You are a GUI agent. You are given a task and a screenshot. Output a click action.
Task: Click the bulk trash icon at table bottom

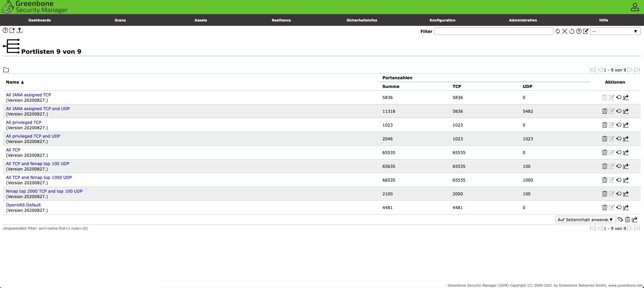(x=628, y=220)
